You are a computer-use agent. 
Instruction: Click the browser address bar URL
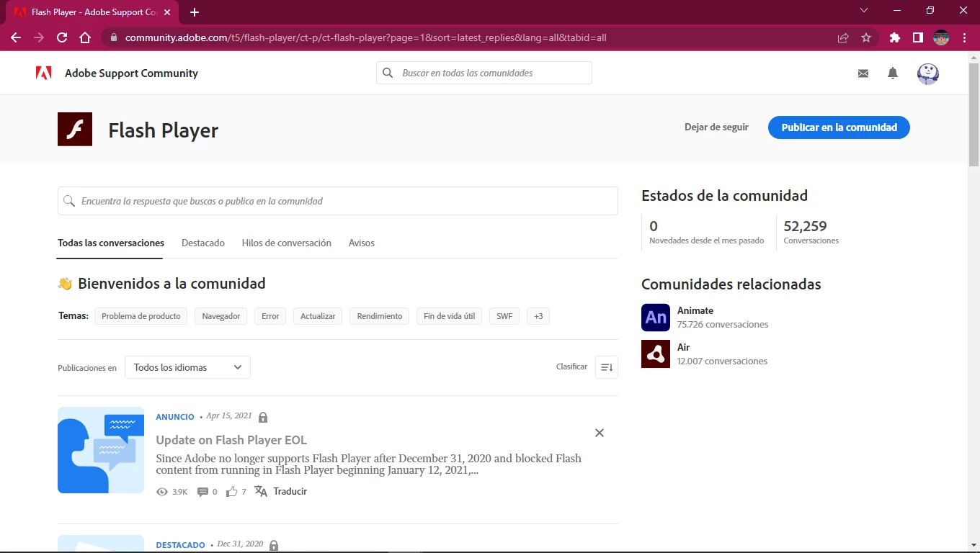(x=366, y=37)
